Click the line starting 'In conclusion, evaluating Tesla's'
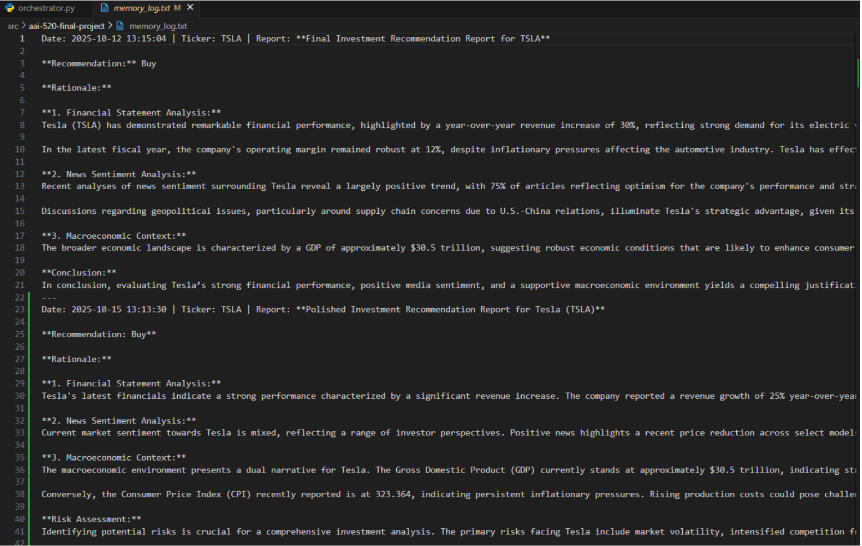 click(448, 285)
